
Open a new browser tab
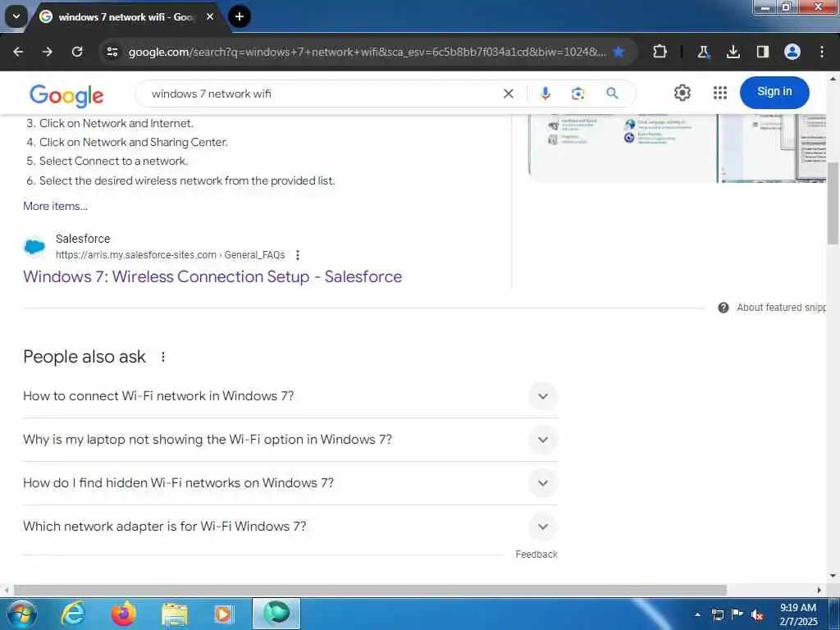pyautogui.click(x=240, y=16)
